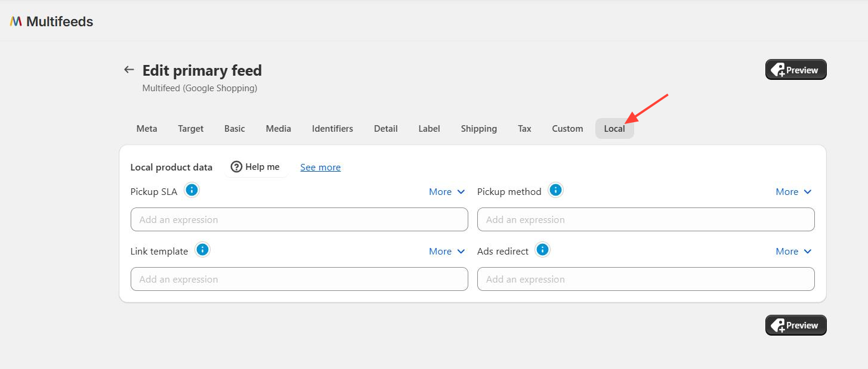This screenshot has height=369, width=868.
Task: Open the Pickup SLA info icon
Action: coord(191,190)
